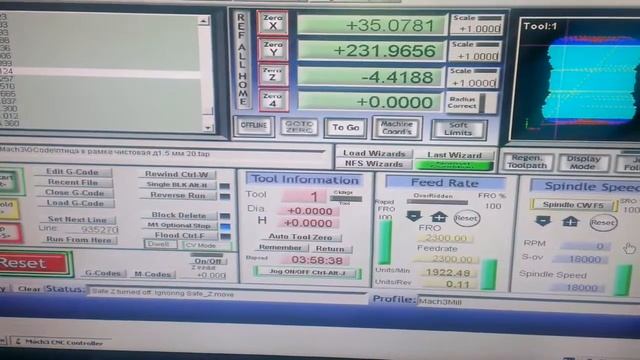Toggle Spindle CW F5 button
The height and width of the screenshot is (360, 640).
coord(573,205)
